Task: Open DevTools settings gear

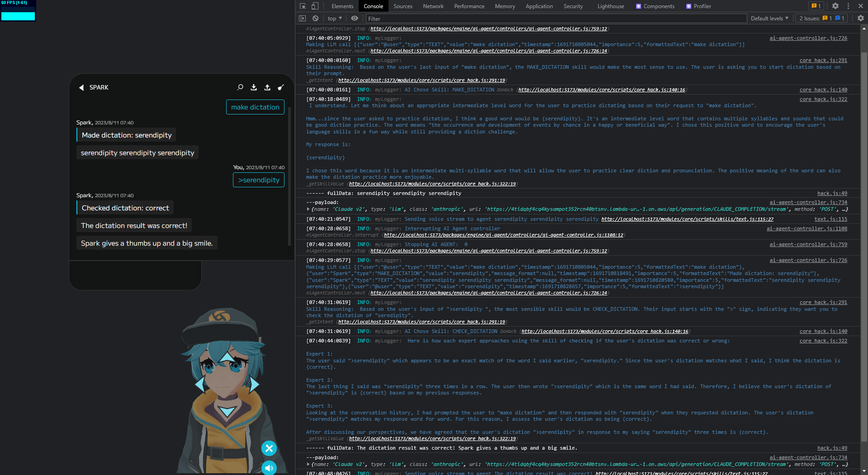Action: [x=835, y=6]
